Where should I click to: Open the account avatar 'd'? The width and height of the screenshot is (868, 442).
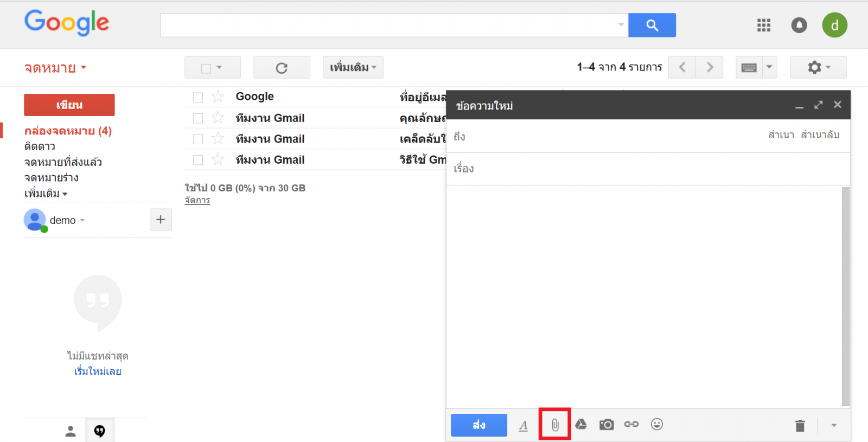click(834, 25)
